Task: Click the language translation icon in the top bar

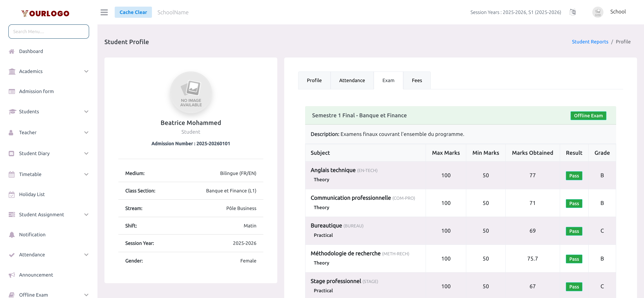Action: (572, 12)
